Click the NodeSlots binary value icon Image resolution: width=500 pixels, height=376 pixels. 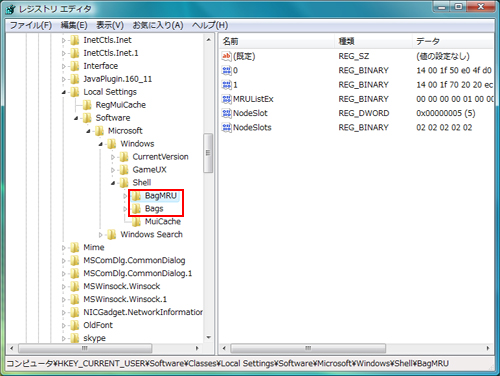[227, 127]
